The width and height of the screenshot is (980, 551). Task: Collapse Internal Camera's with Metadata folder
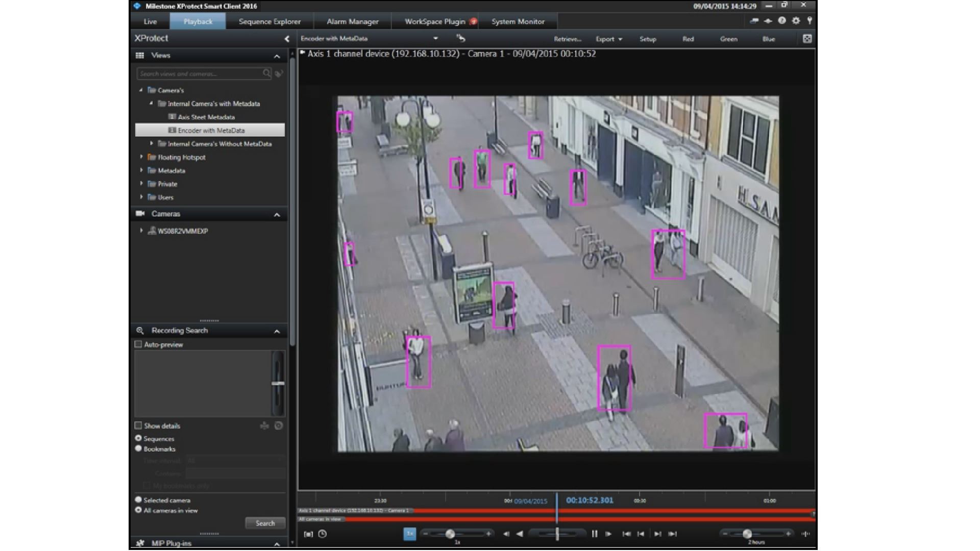coord(151,103)
